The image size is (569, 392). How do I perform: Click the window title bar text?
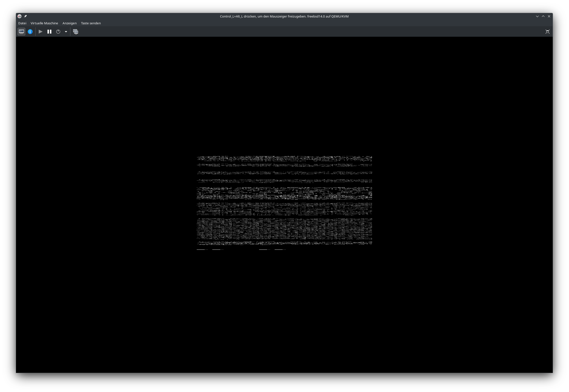tap(284, 16)
